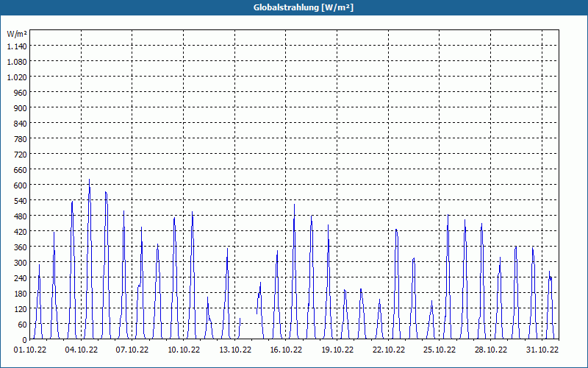
Task: Click the highest radiation peak near 04.10.22
Action: click(x=89, y=180)
